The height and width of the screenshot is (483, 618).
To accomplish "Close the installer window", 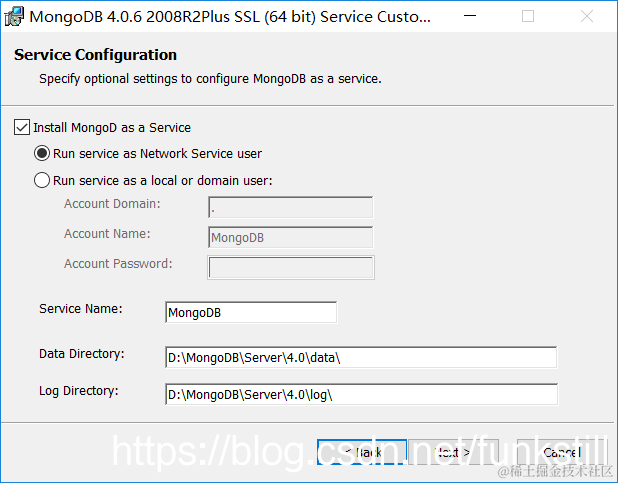I will click(587, 16).
